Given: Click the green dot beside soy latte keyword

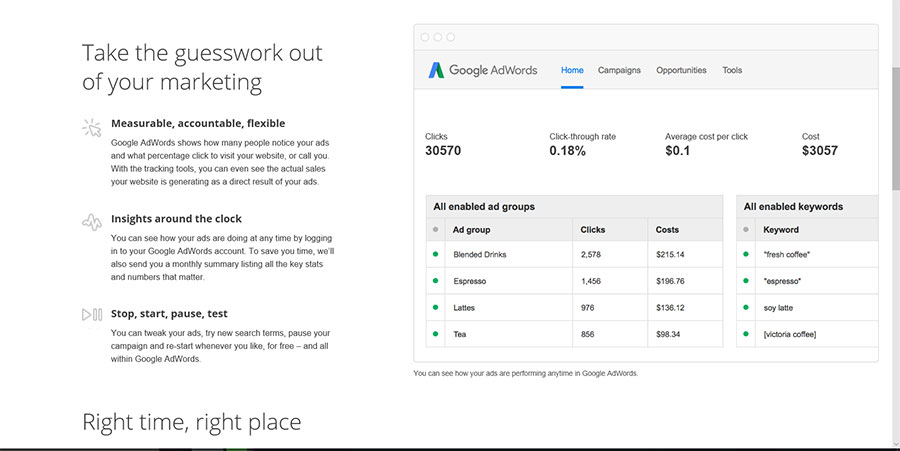Looking at the screenshot, I should 746,308.
